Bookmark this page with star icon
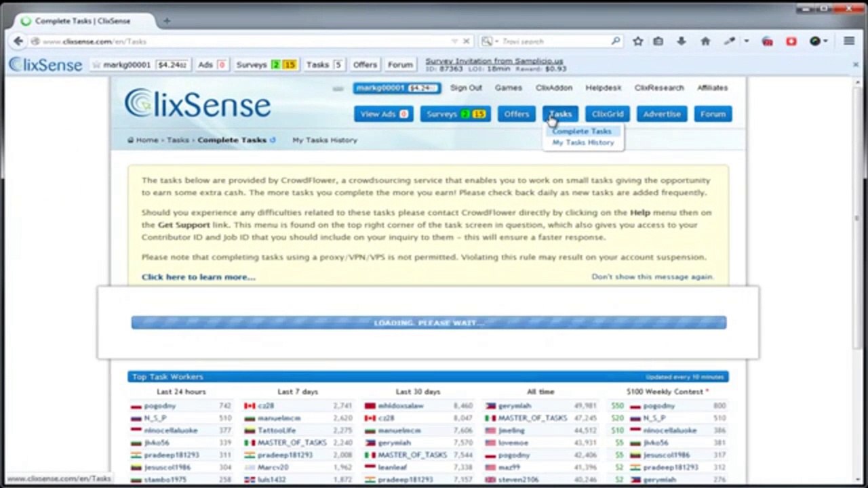 coord(638,41)
